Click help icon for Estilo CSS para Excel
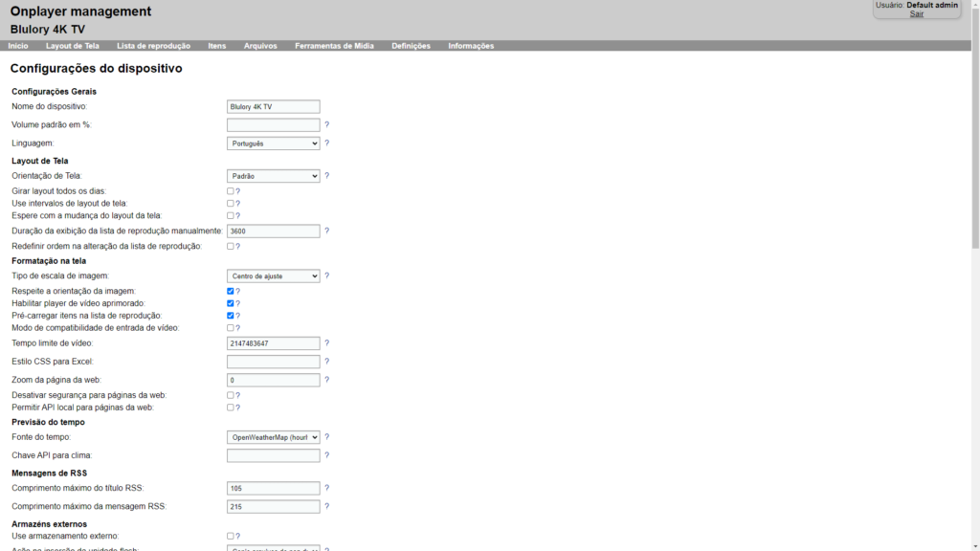This screenshot has height=551, width=980. pyautogui.click(x=327, y=361)
